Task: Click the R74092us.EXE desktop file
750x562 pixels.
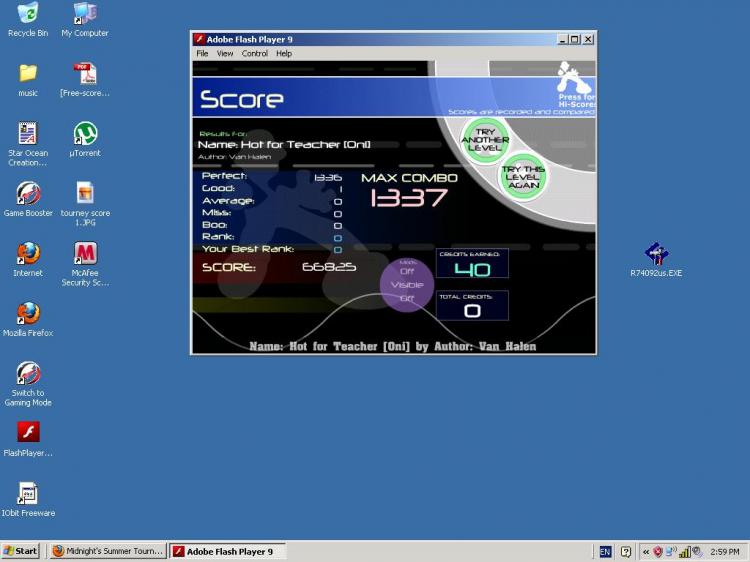Action: coord(656,260)
